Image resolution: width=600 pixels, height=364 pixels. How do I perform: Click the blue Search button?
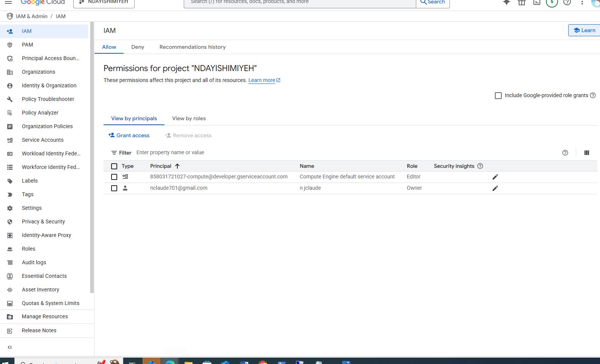tap(433, 3)
